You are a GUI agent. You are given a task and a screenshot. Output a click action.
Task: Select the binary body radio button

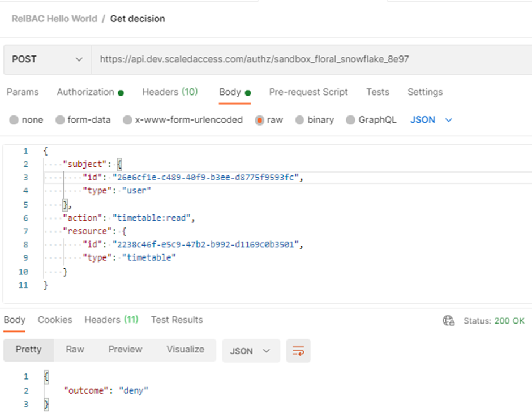pos(300,120)
